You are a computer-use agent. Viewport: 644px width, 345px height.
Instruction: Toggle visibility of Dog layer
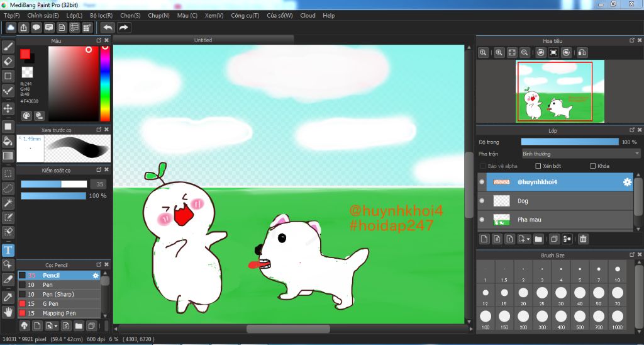point(482,201)
